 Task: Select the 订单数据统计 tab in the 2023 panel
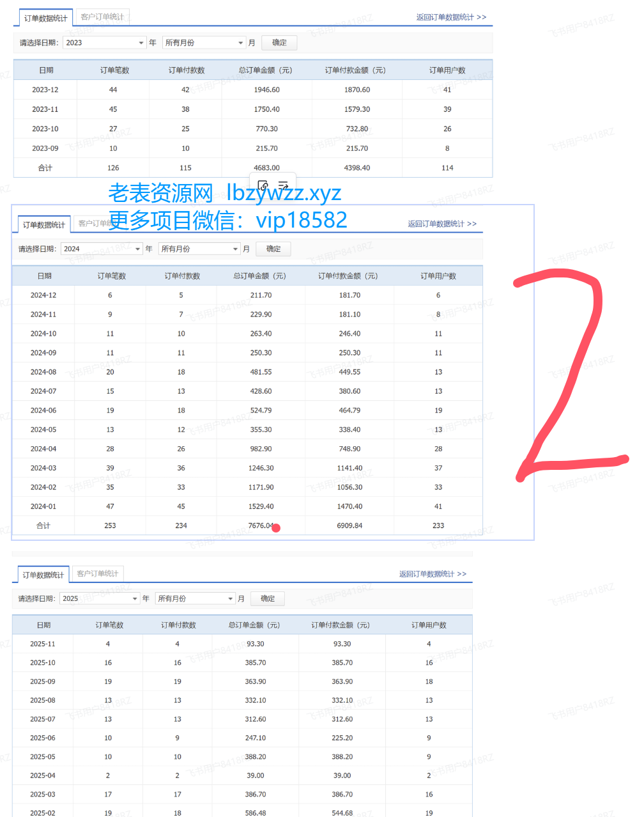pyautogui.click(x=45, y=18)
